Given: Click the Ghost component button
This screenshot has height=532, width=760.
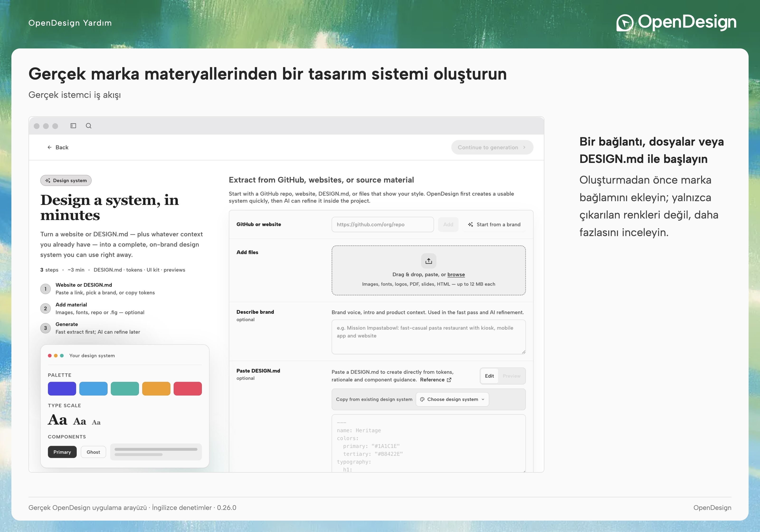Looking at the screenshot, I should click(93, 452).
